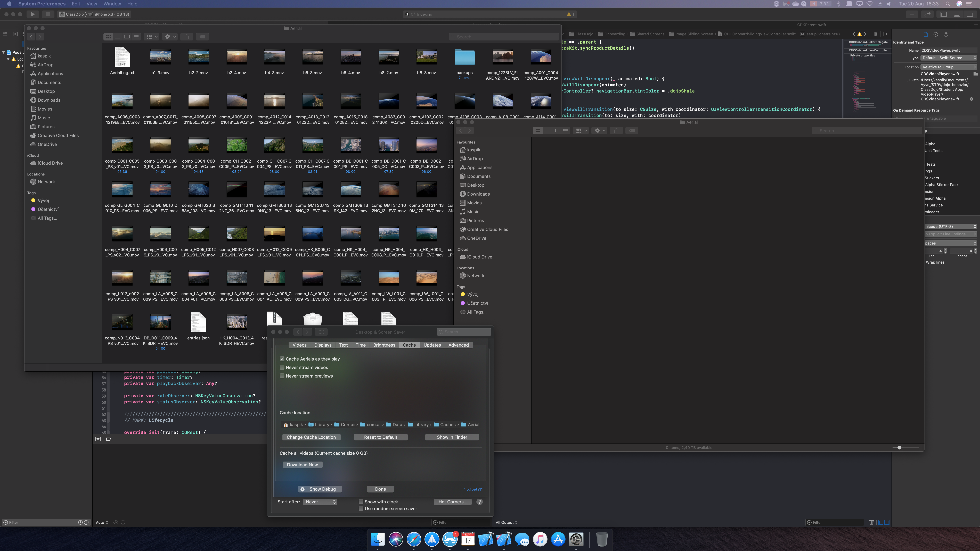Image resolution: width=980 pixels, height=551 pixels.
Task: Open All Output console dropdown
Action: pos(506,522)
